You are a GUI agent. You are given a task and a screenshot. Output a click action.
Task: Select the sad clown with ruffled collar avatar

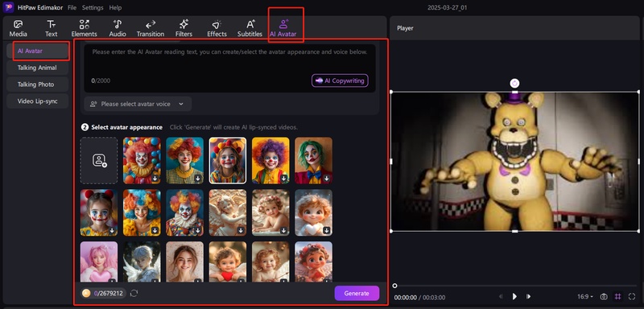pos(185,212)
